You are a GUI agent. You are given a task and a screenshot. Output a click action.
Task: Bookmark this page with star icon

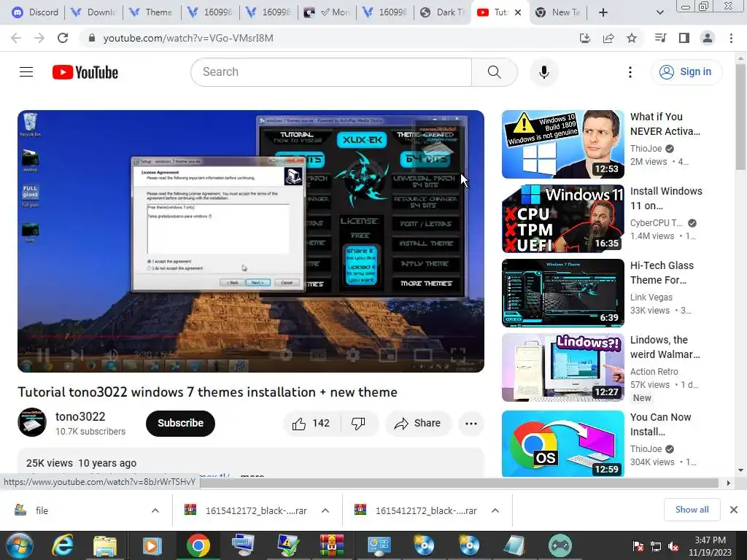click(631, 38)
